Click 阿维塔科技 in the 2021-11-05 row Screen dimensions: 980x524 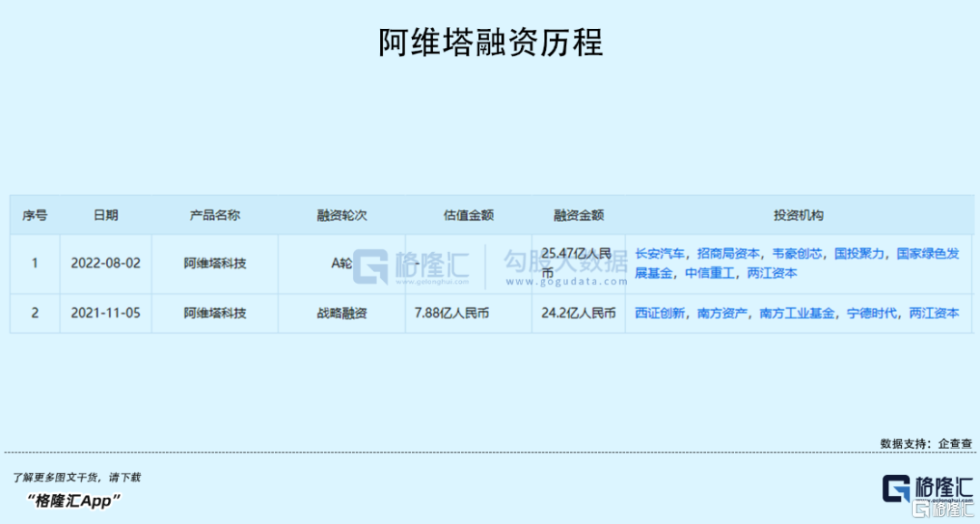tap(215, 313)
